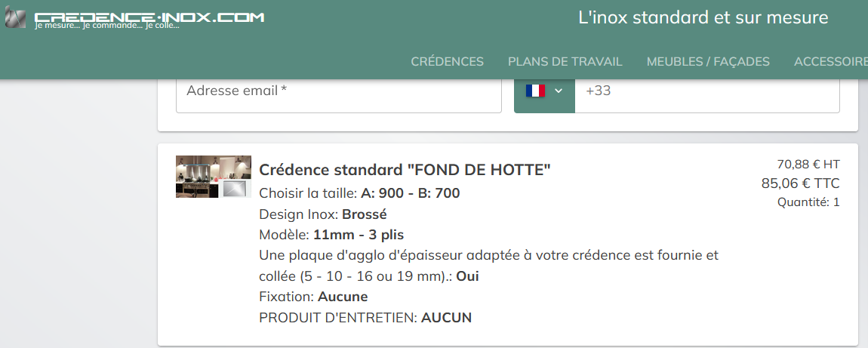868x348 pixels.
Task: Click the Design Inox: Brossé line
Action: click(x=322, y=214)
